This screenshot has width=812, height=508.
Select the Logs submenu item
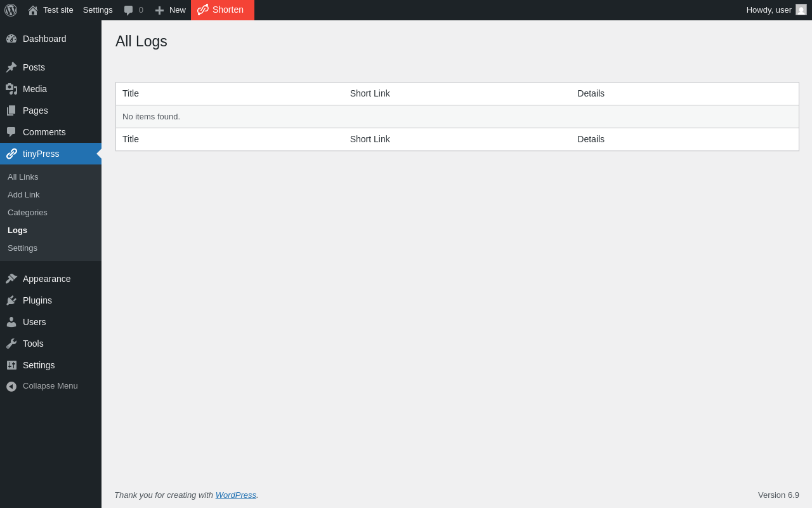point(17,231)
